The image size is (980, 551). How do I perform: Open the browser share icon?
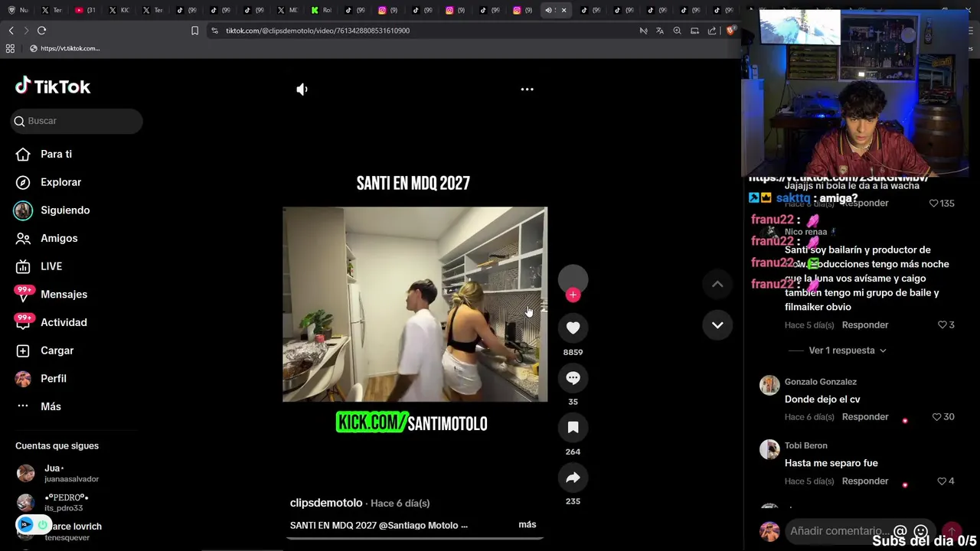point(712,31)
